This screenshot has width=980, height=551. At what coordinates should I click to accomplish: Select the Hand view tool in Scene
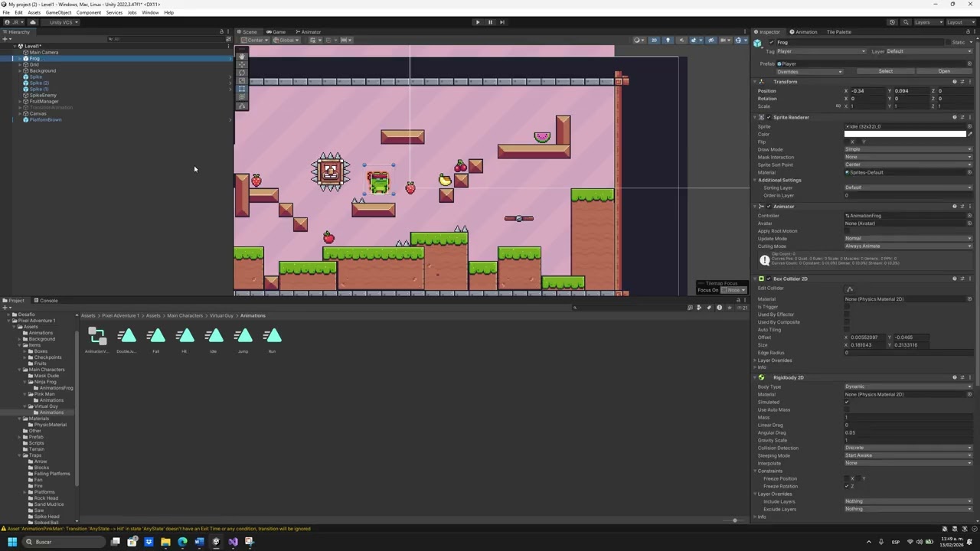(243, 57)
